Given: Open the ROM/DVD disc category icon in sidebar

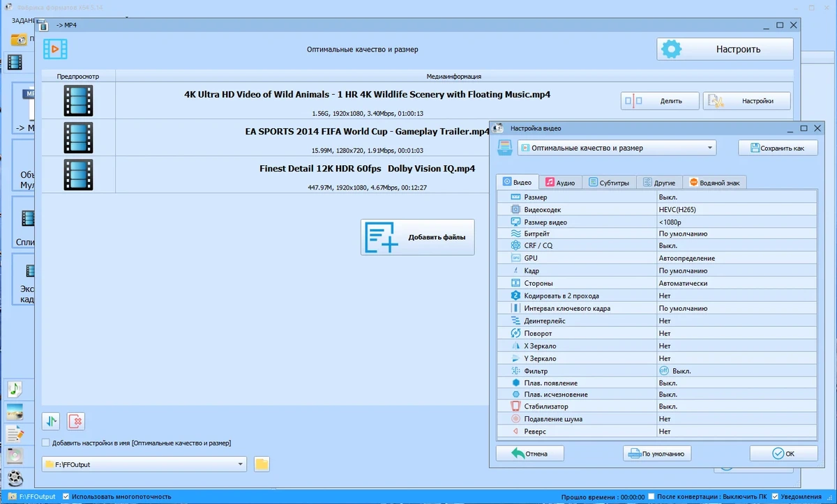Looking at the screenshot, I should [15, 456].
